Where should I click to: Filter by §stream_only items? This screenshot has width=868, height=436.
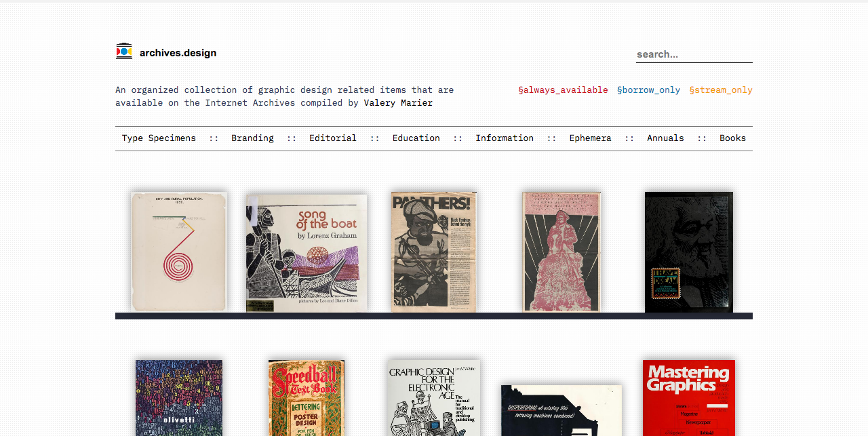pyautogui.click(x=721, y=90)
